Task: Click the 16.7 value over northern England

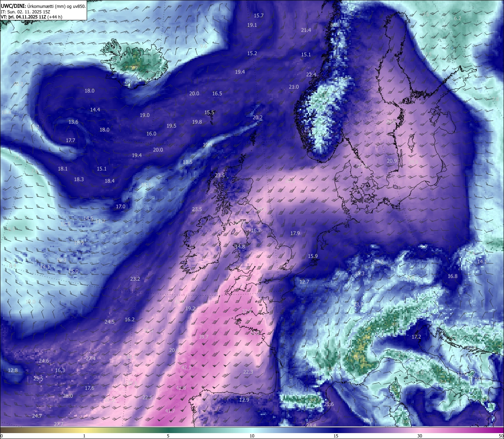Action: [256, 230]
